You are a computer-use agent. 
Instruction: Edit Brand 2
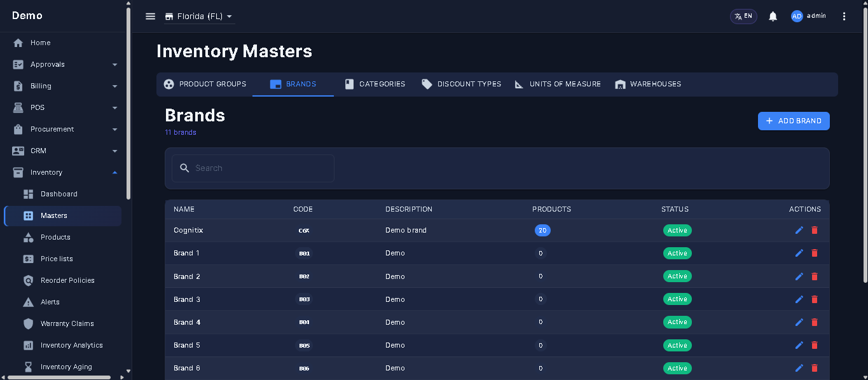pyautogui.click(x=799, y=276)
